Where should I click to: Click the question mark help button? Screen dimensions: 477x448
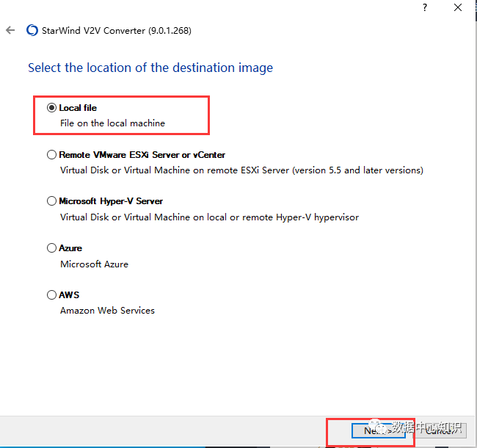pos(424,7)
